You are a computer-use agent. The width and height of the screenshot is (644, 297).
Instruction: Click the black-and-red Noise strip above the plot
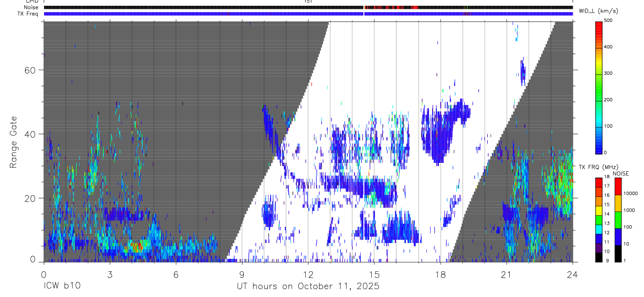(308, 7)
